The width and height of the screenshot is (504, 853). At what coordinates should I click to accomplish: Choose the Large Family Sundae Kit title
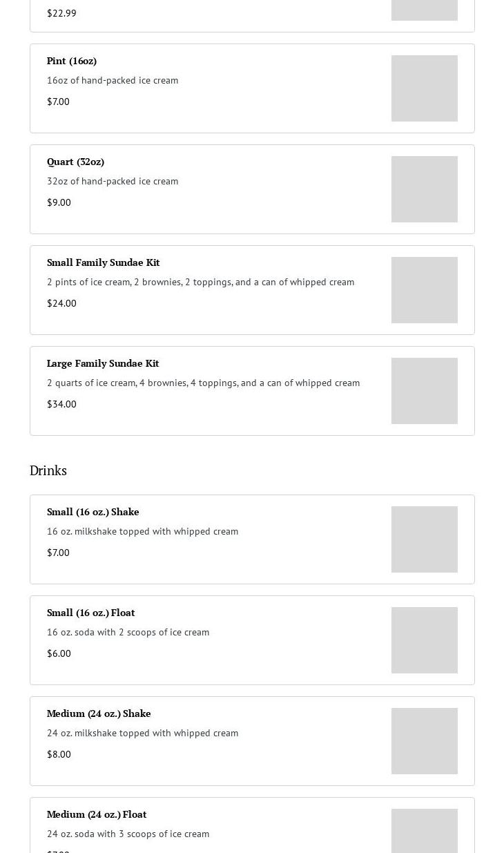coord(103,363)
